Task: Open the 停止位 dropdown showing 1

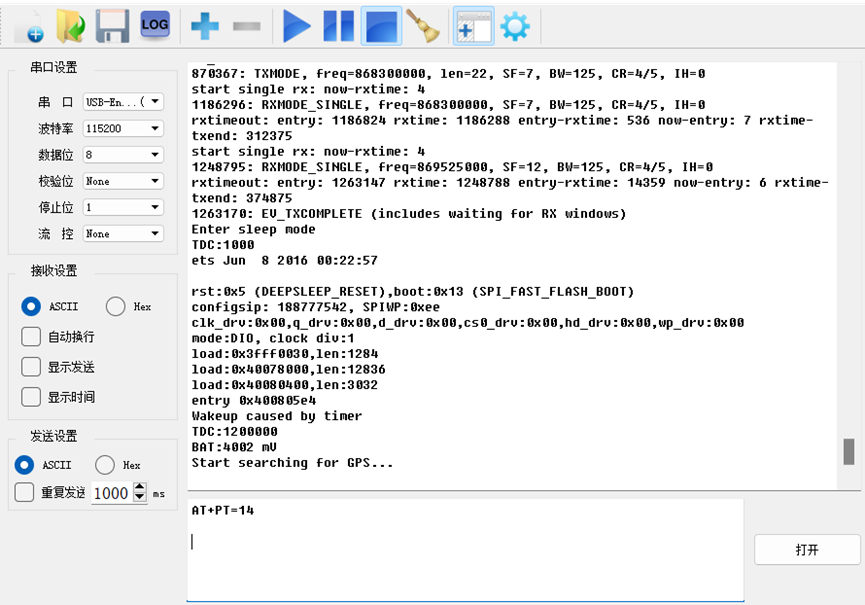Action: pyautogui.click(x=123, y=207)
